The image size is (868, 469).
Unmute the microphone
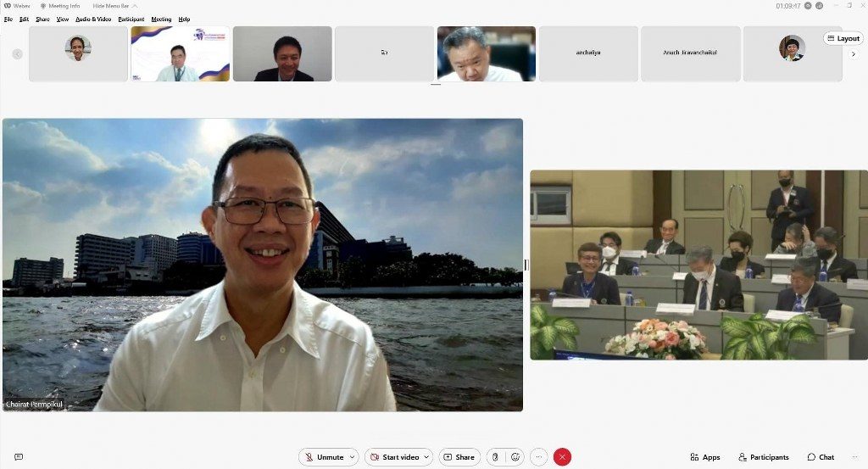(324, 457)
